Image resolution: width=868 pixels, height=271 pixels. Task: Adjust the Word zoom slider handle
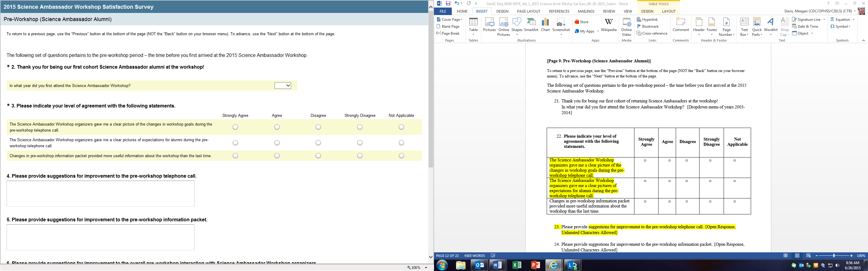click(x=834, y=256)
